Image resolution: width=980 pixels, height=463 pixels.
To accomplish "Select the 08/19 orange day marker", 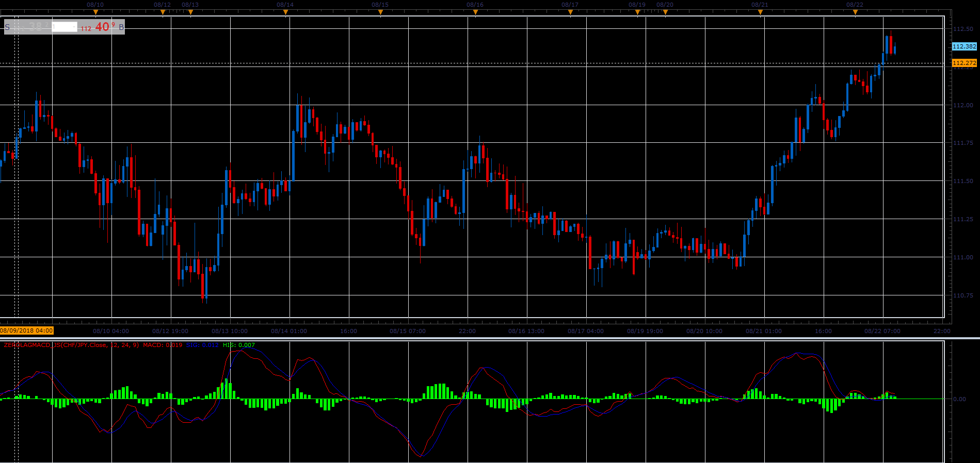I will pos(637,12).
